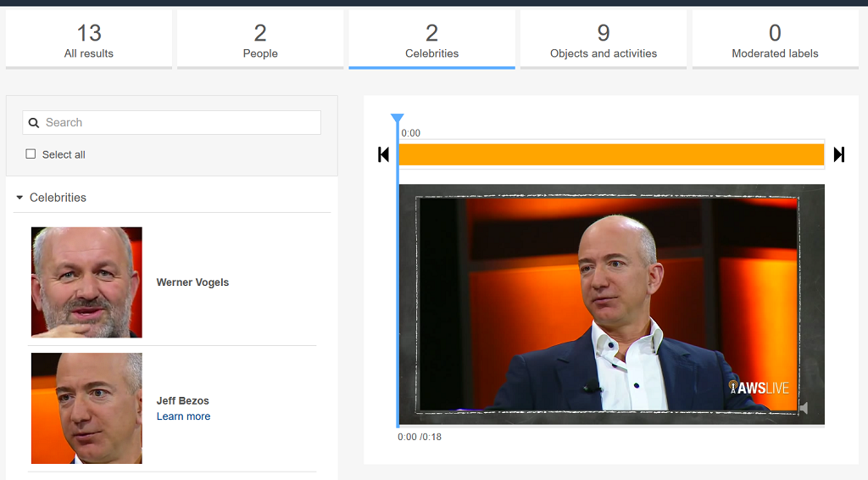868x480 pixels.
Task: Tick the Select all checkbox
Action: (x=31, y=153)
